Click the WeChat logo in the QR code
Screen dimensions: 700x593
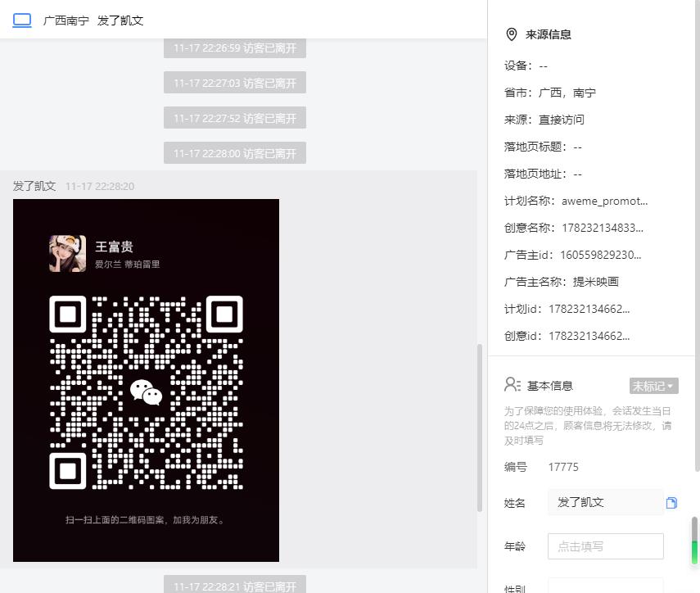point(146,392)
